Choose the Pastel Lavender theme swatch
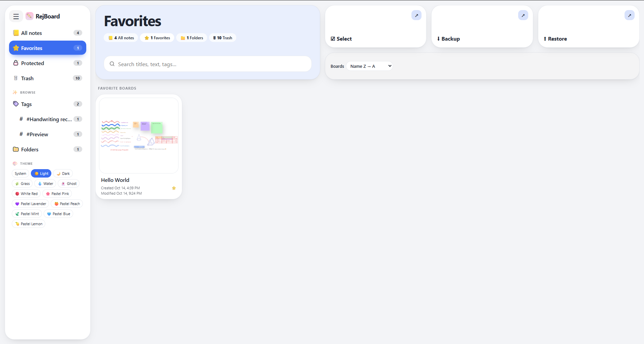The height and width of the screenshot is (344, 644). click(x=31, y=204)
